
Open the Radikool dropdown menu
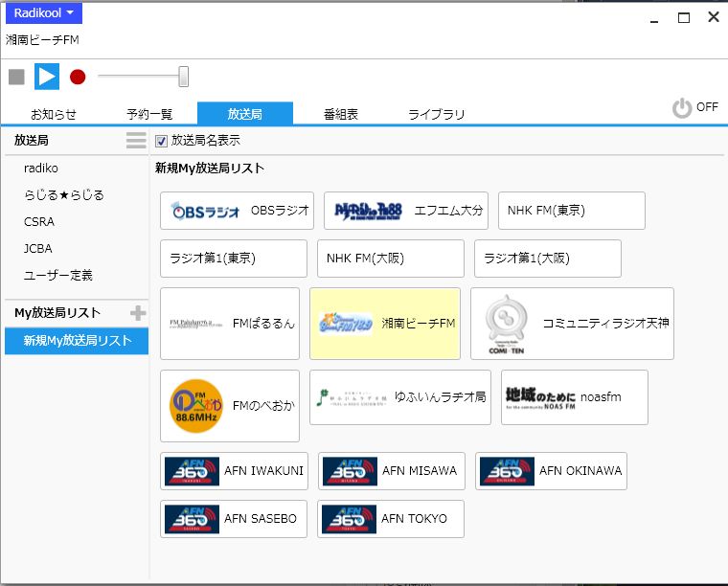44,13
